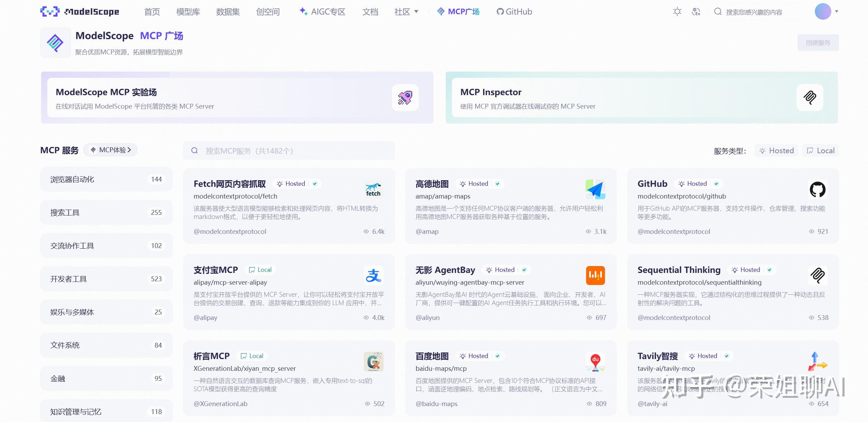This screenshot has width=868, height=422.
Task: Select the Alipay logo on 支付宝MCP card
Action: click(373, 275)
